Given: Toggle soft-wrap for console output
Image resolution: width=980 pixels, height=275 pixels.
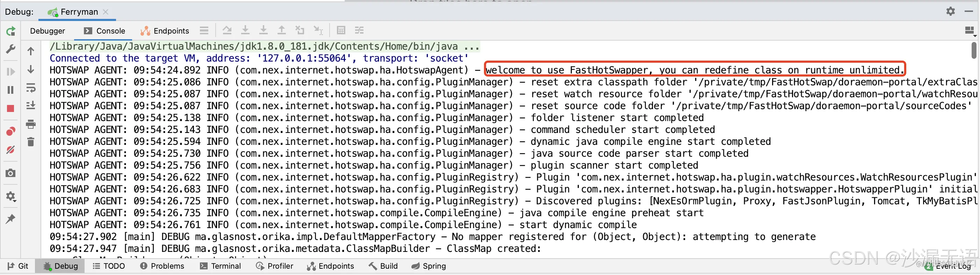Looking at the screenshot, I should pyautogui.click(x=31, y=87).
